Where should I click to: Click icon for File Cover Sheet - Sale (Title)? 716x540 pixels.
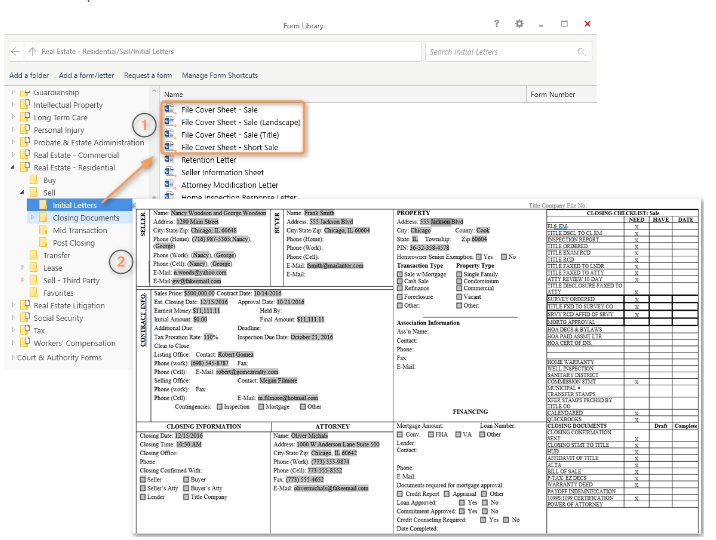click(170, 134)
